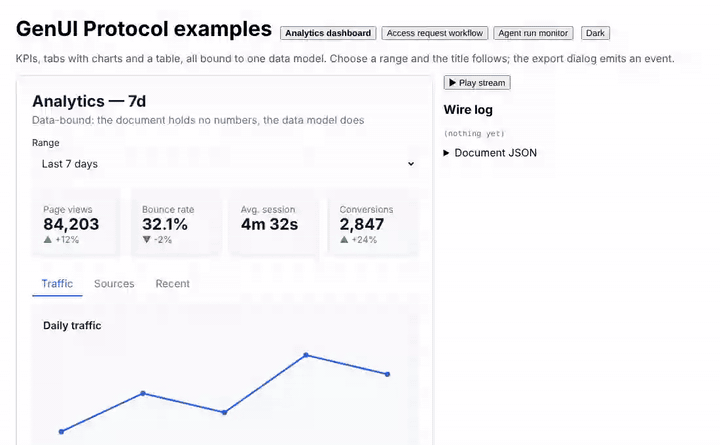Viewport: 720px width, 445px height.
Task: Open the Agent run monitor example
Action: point(533,33)
